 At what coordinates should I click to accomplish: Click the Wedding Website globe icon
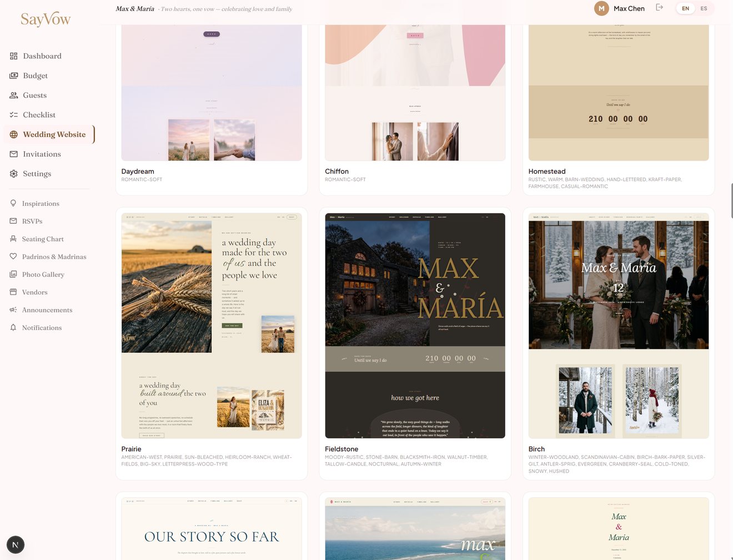(x=13, y=134)
